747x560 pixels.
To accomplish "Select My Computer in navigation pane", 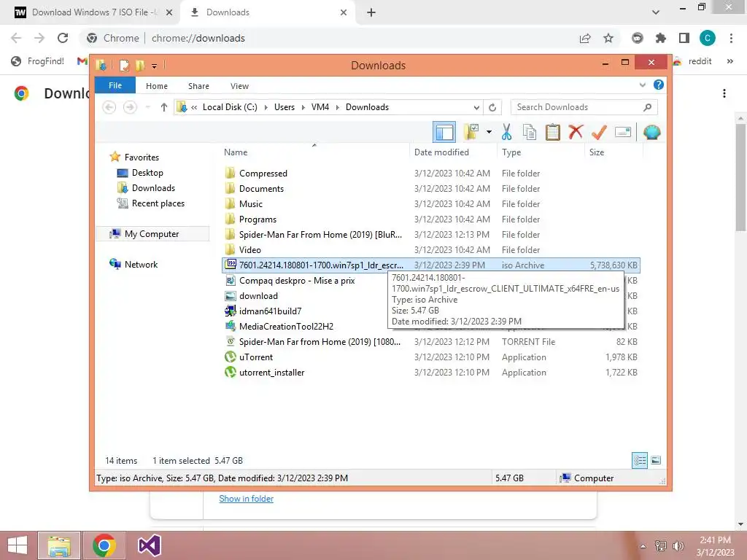I will click(x=152, y=234).
